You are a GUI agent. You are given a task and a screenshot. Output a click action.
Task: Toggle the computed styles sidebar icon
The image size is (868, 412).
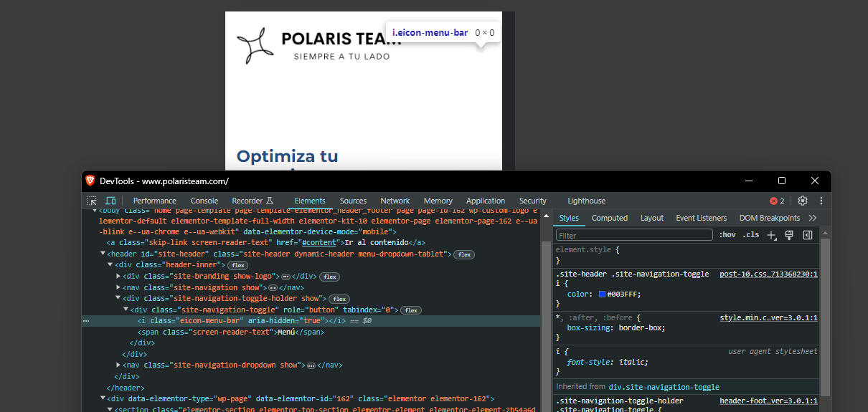point(807,235)
